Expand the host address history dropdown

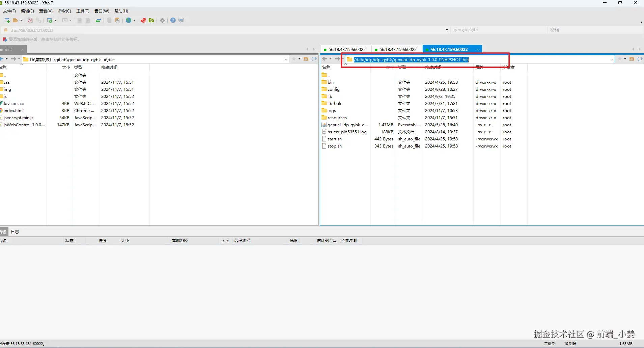coord(447,30)
